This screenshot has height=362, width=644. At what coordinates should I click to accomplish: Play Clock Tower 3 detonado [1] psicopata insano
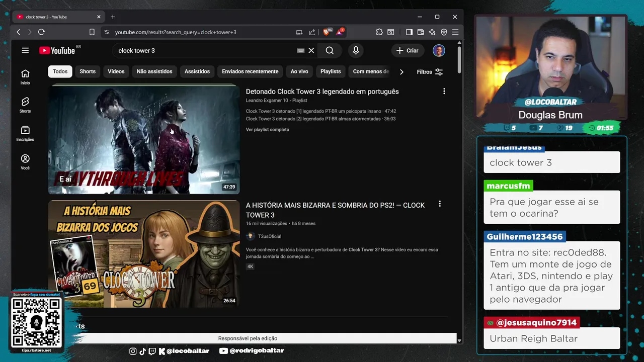(x=320, y=111)
